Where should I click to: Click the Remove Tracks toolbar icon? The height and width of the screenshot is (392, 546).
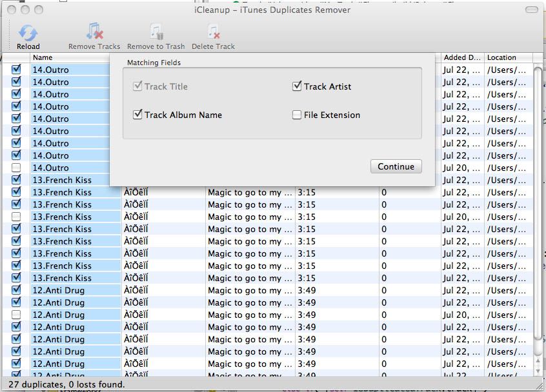coord(94,32)
